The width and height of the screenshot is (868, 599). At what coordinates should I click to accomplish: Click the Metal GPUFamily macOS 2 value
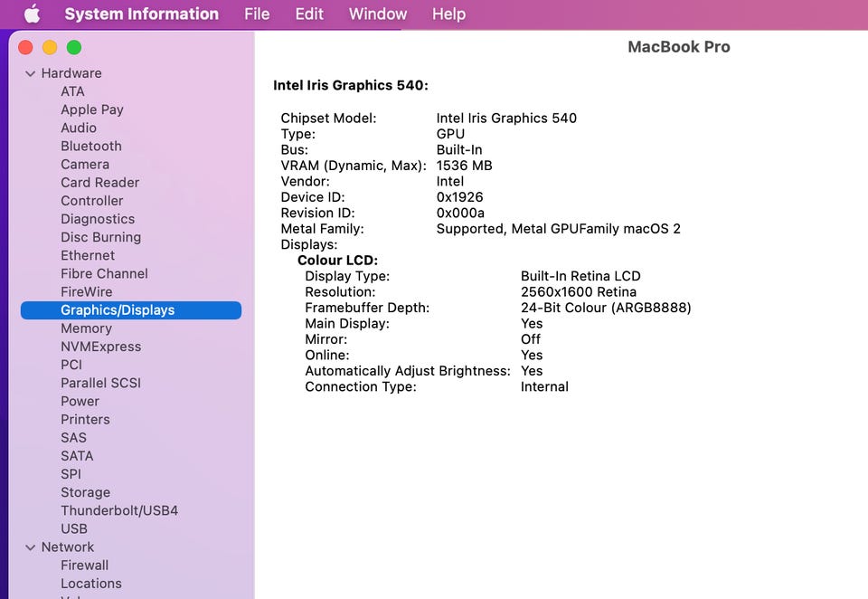[x=558, y=229]
